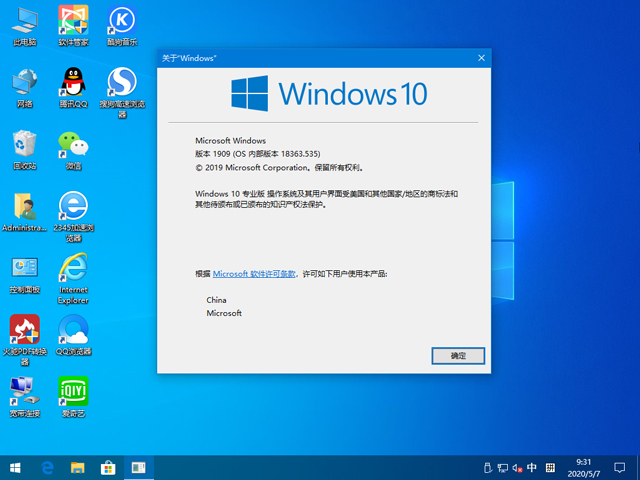Click the Windows 10 专业版 description paragraph
The height and width of the screenshot is (480, 640).
pyautogui.click(x=326, y=199)
